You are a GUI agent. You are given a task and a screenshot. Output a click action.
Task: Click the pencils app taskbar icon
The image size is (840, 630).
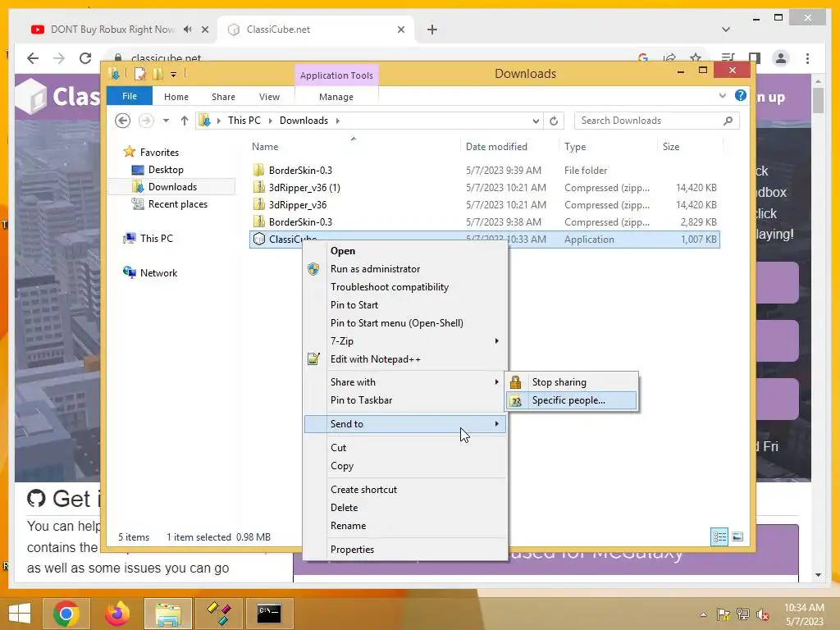[x=218, y=614]
